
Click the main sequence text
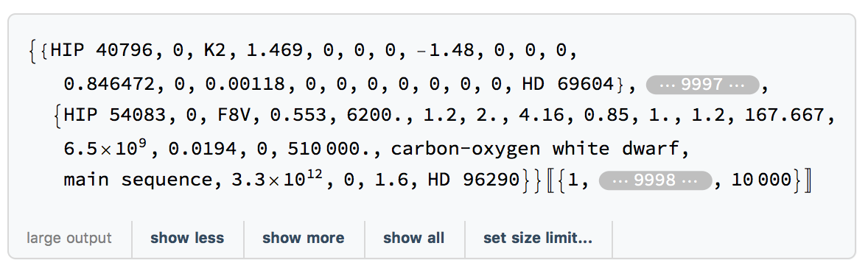click(139, 180)
